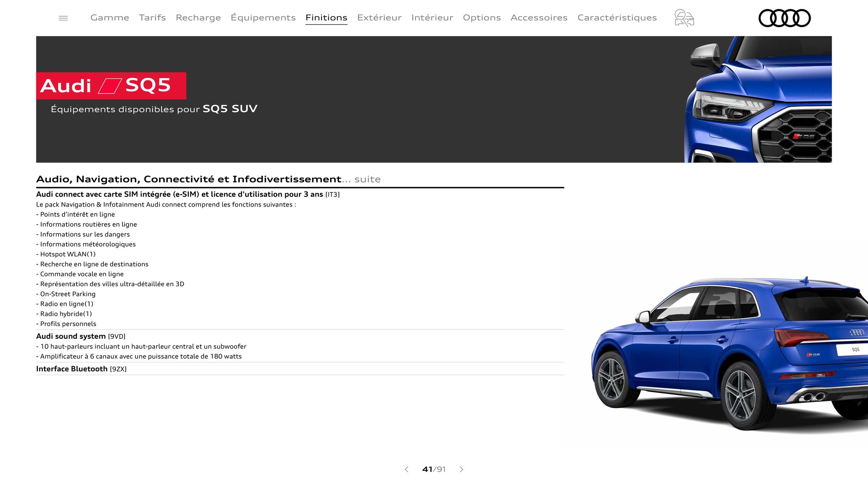
Task: Go to previous page arrow
Action: [406, 469]
